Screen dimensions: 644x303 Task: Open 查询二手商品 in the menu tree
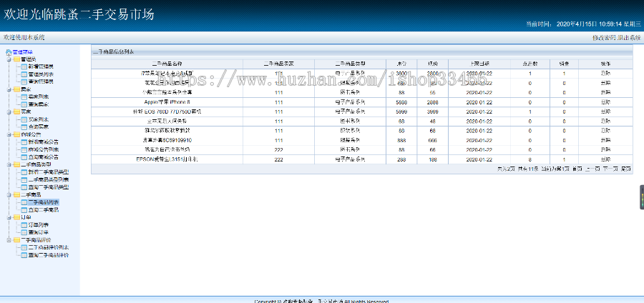coord(44,209)
